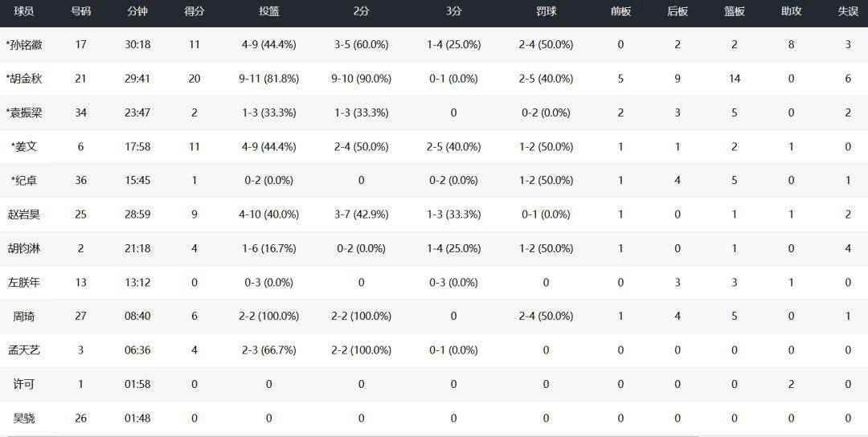868x437 pixels.
Task: Click the 罚球 column header
Action: 546,11
